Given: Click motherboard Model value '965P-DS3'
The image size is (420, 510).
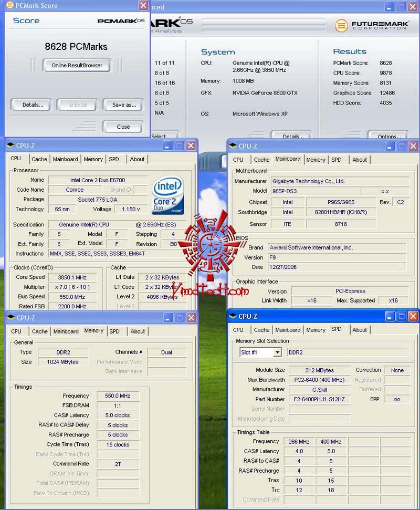Looking at the screenshot, I should coord(316,191).
